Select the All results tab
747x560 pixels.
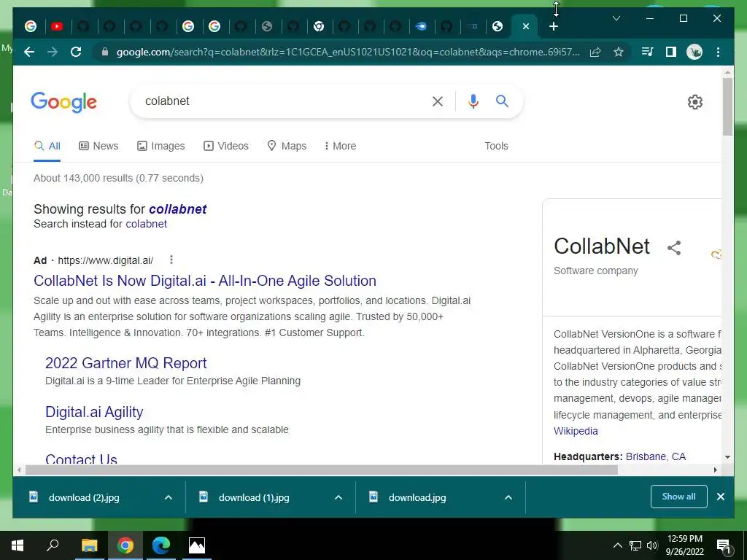pos(47,146)
